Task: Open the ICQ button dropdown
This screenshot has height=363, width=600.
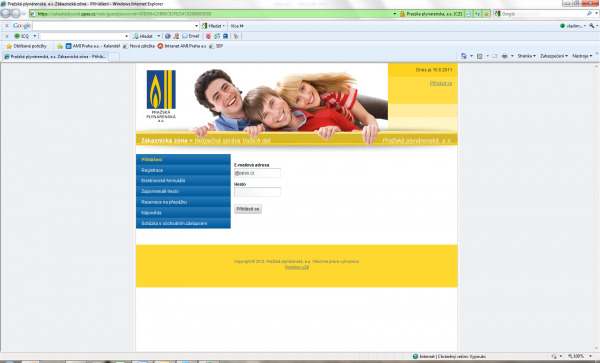Action: [x=35, y=36]
